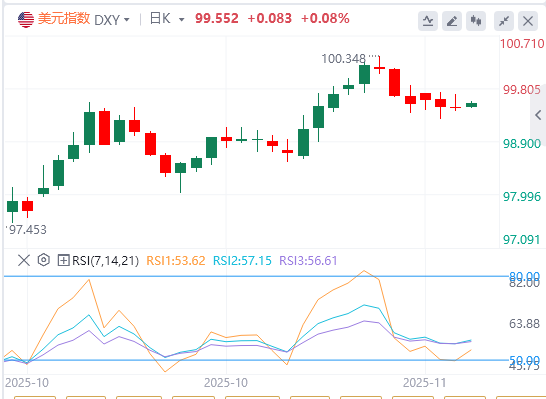
Task: Toggle the RSI1:53.62 line label
Action: coord(176,261)
